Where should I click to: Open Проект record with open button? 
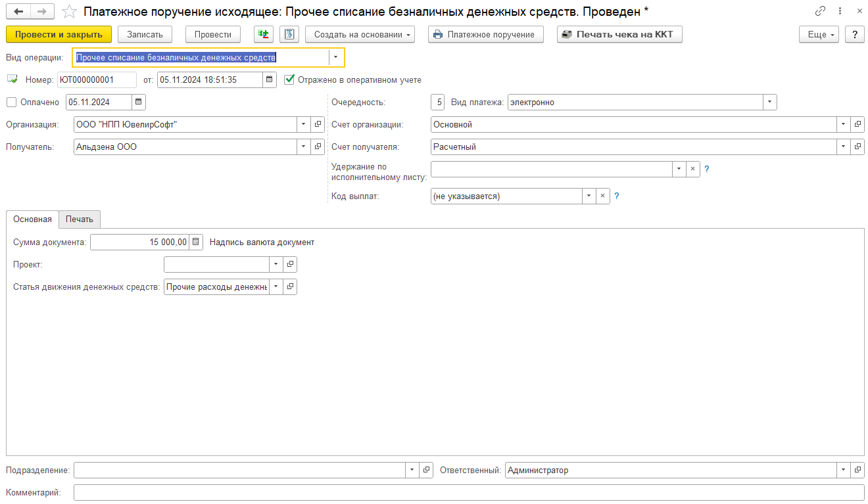tap(290, 264)
